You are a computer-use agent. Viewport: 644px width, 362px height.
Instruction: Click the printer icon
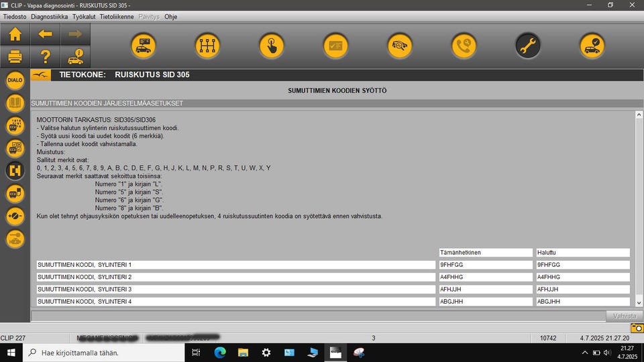pos(15,56)
